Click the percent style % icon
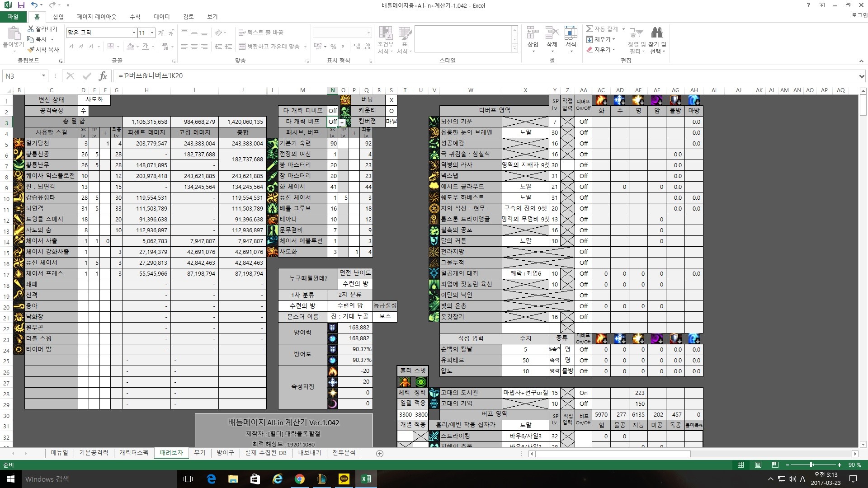This screenshot has width=868, height=488. tap(333, 47)
